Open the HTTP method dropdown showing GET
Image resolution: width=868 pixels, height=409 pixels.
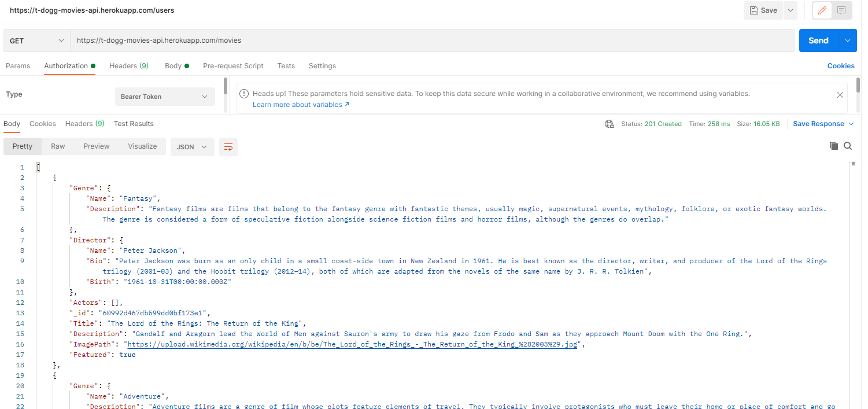point(36,40)
